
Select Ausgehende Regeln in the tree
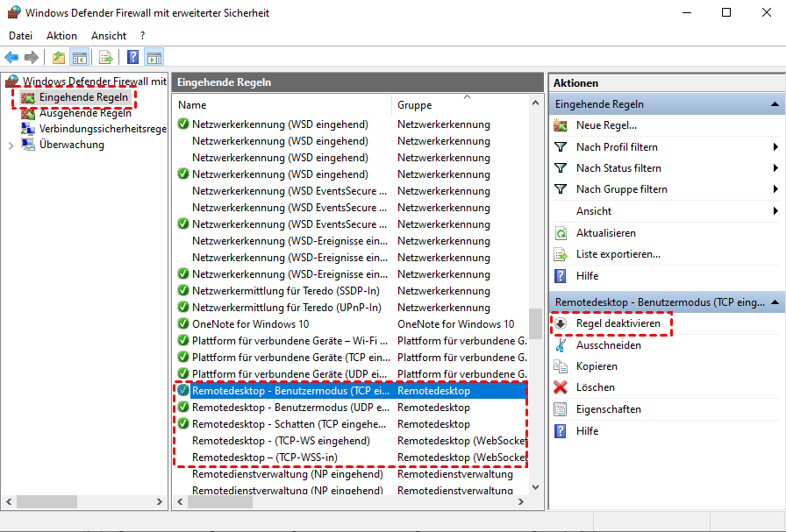click(x=85, y=113)
